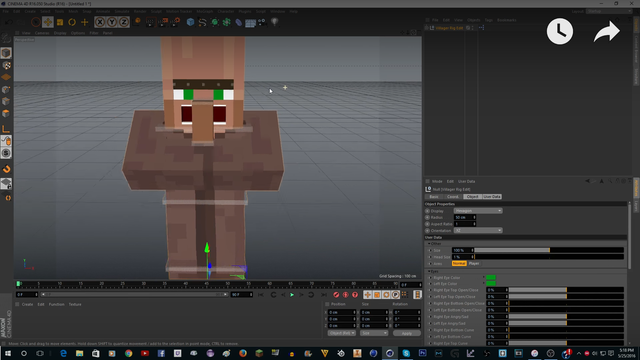Open Windows Start menu
The width and height of the screenshot is (640, 360).
click(8, 353)
